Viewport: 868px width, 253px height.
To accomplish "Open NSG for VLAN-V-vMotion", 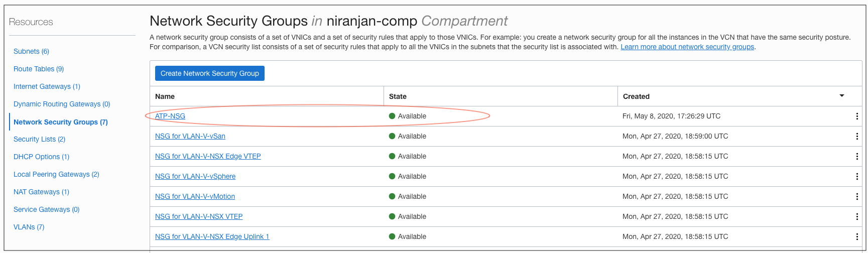I will (195, 196).
